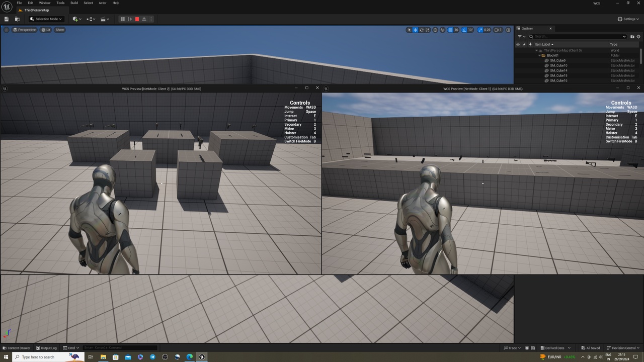Viewport: 644px width, 362px height.
Task: Click the Browse content icon beside the save button
Action: point(17,19)
